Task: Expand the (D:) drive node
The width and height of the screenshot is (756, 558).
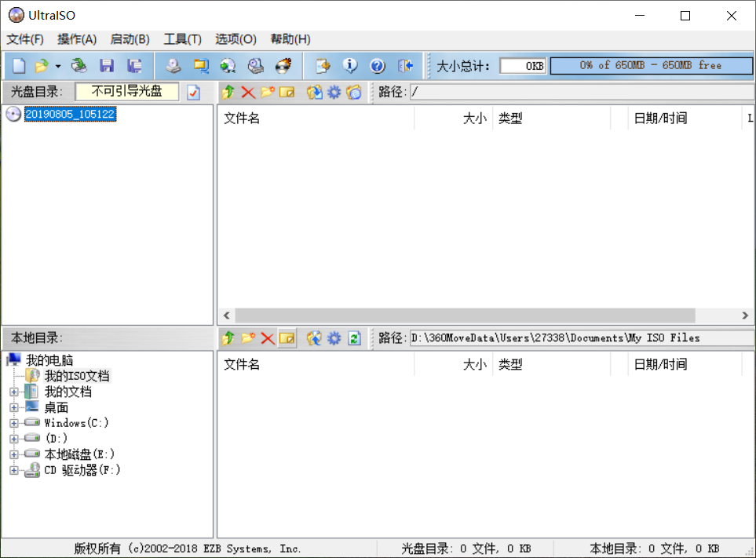Action: [14, 439]
